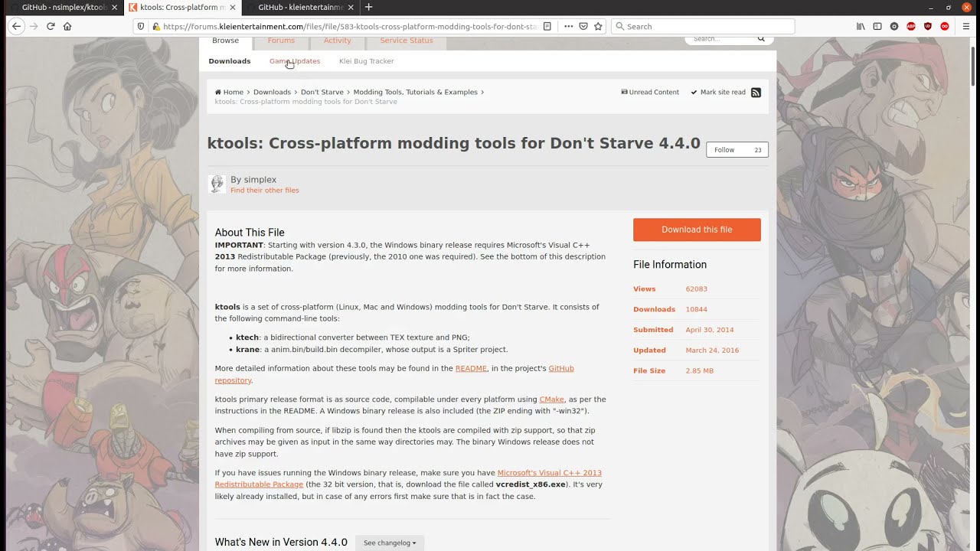Click the forum search magnifier icon

click(x=761, y=38)
